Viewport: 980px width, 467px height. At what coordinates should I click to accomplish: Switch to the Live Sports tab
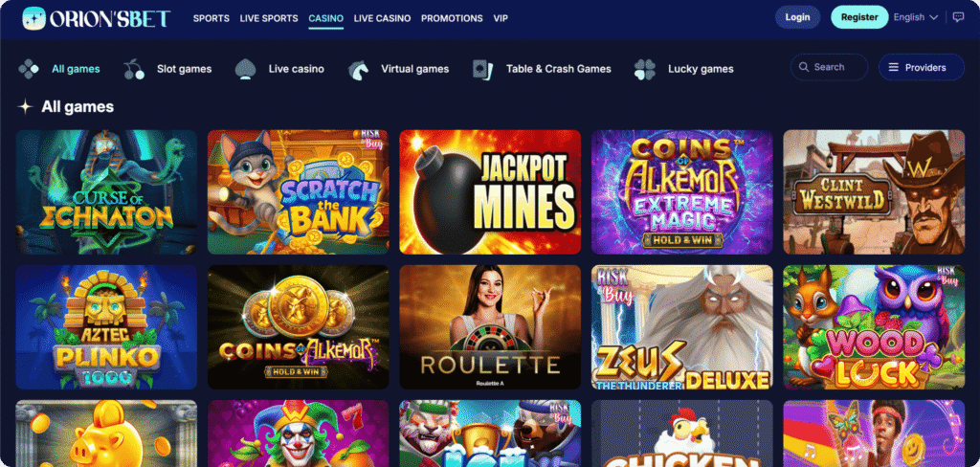pyautogui.click(x=269, y=18)
